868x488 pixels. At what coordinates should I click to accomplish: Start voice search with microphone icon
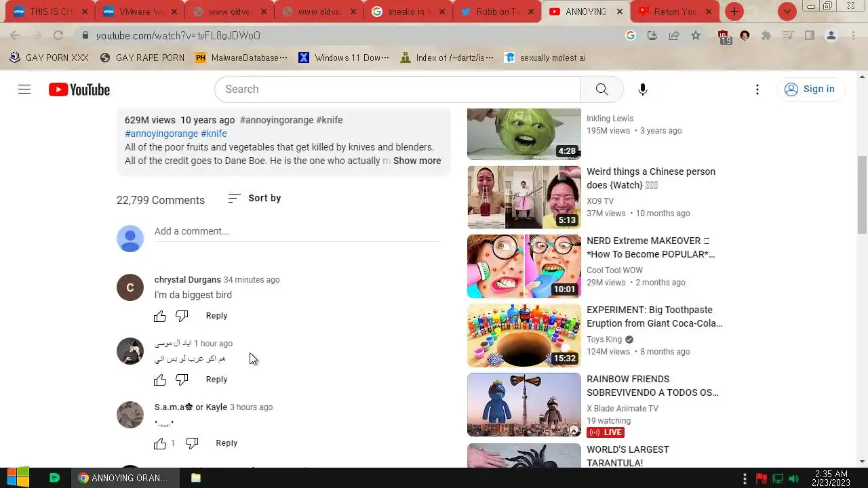tap(642, 89)
